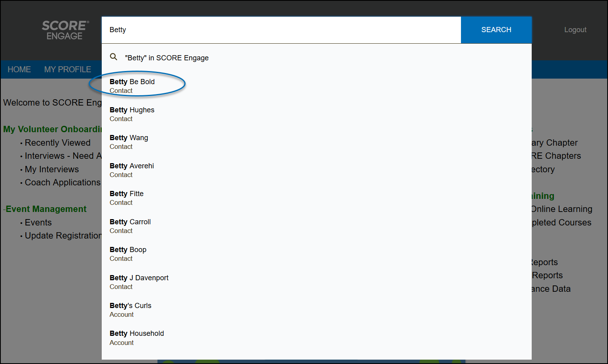Select Betty Be Bold contact result

pyautogui.click(x=317, y=86)
